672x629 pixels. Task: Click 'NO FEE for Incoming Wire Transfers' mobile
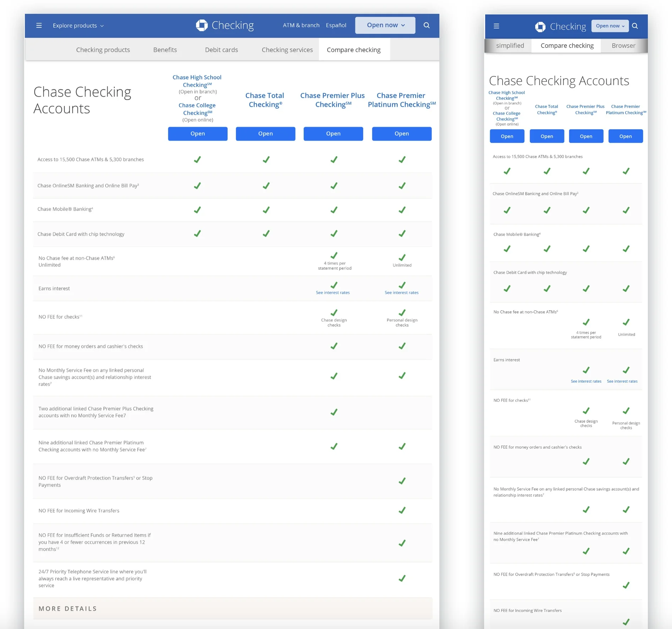click(x=527, y=611)
